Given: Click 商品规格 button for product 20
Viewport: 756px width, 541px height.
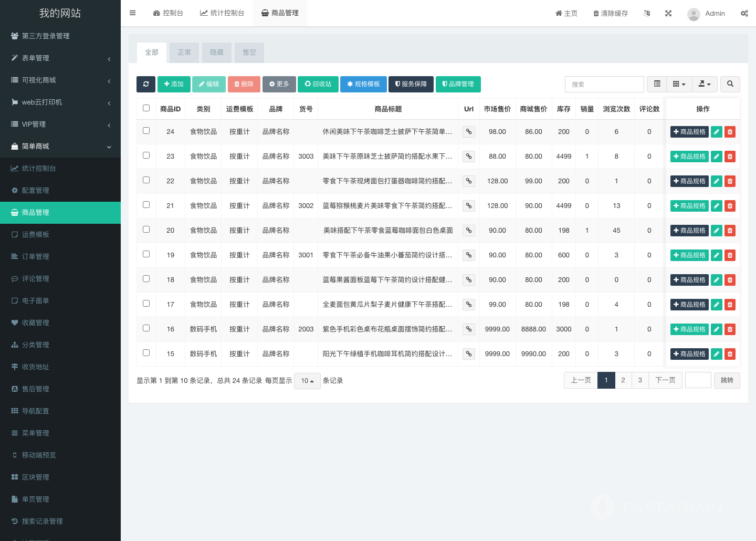Looking at the screenshot, I should point(689,231).
